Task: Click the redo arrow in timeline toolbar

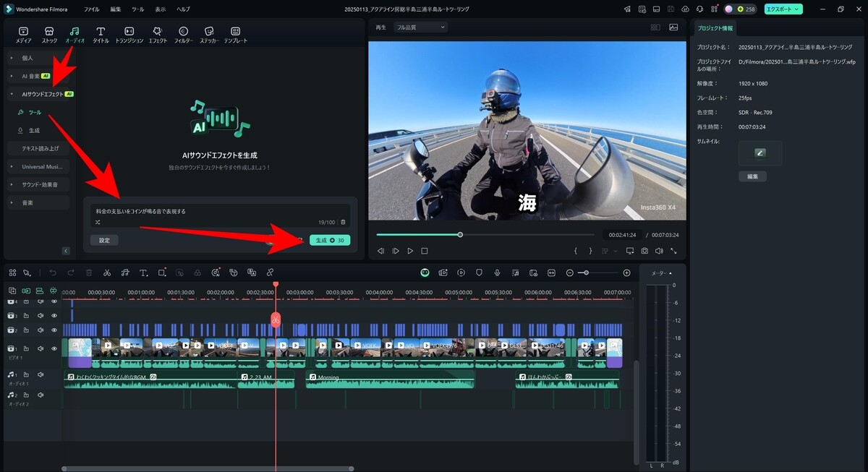Action: click(71, 273)
